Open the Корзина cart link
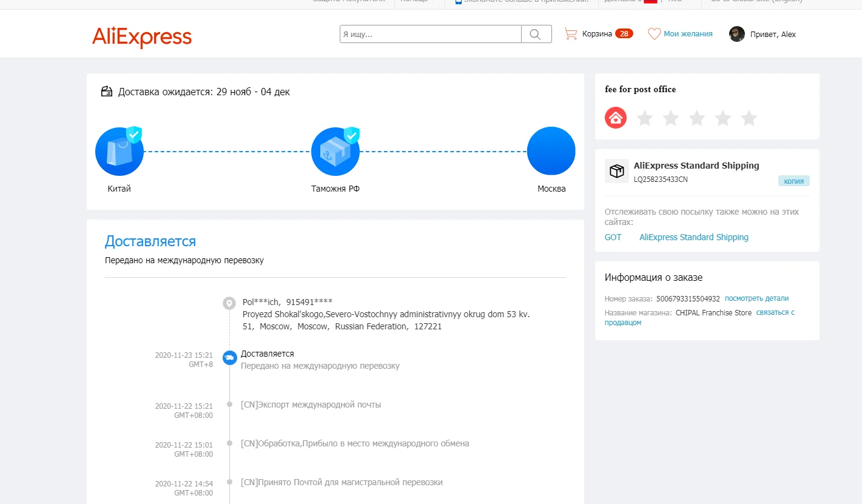 pyautogui.click(x=597, y=34)
